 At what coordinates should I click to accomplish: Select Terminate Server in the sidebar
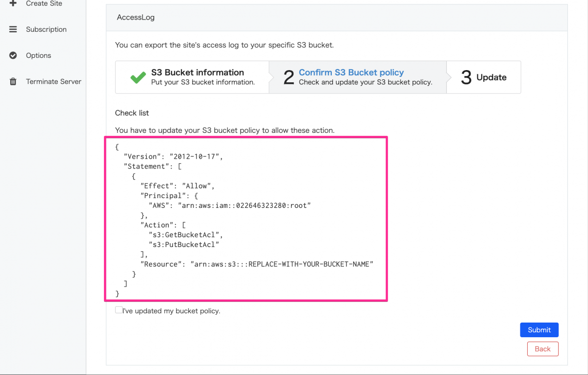click(53, 81)
